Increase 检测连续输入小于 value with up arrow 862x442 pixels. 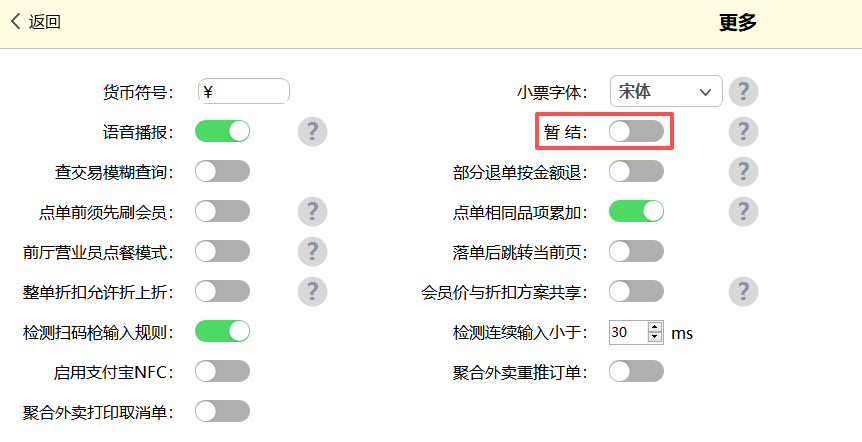click(x=655, y=326)
